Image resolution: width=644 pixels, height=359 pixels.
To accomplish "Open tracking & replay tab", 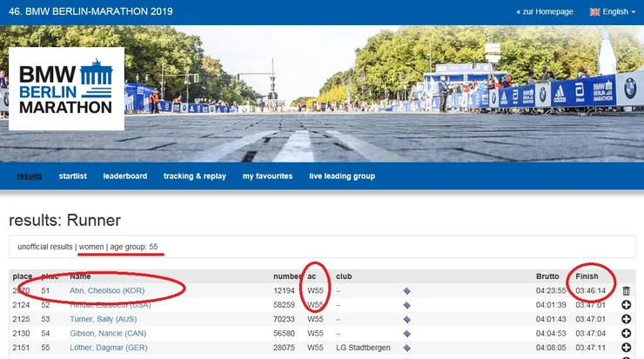I will [x=195, y=176].
